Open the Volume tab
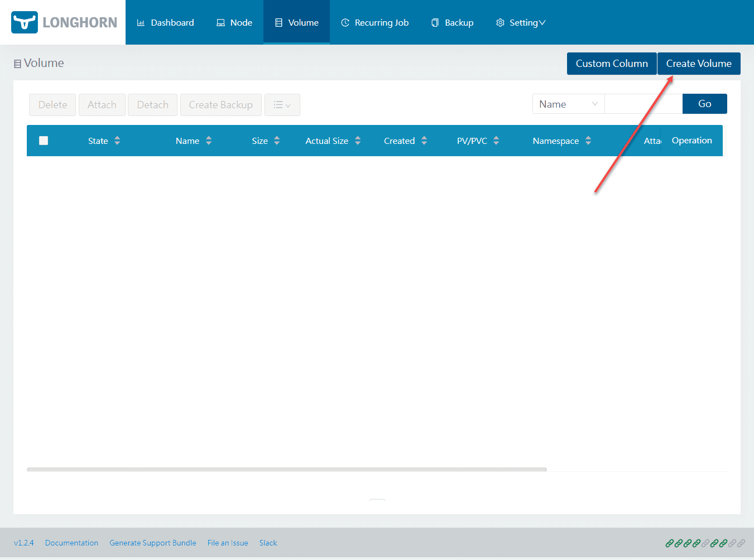The image size is (754, 560). coord(297,22)
